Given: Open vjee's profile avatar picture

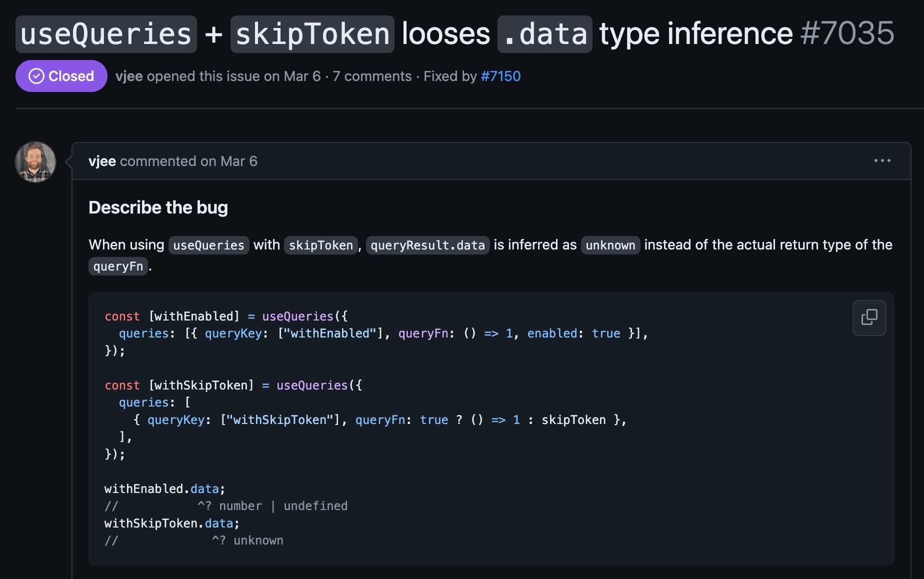Looking at the screenshot, I should (x=35, y=161).
